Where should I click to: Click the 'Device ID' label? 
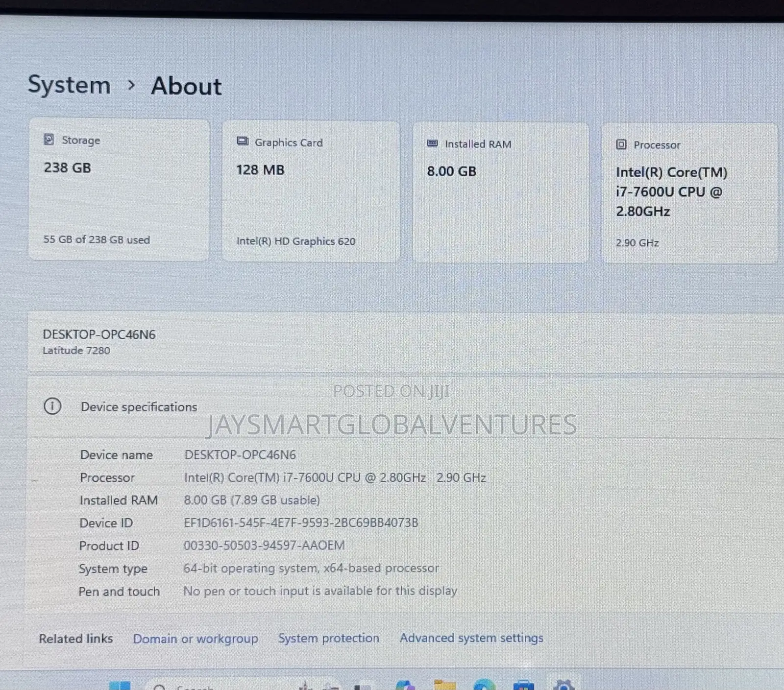pyautogui.click(x=106, y=523)
